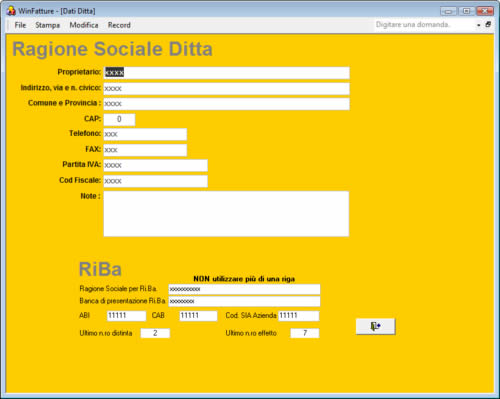This screenshot has height=399, width=500.
Task: Open the help question dropdown arrow
Action: pos(479,25)
